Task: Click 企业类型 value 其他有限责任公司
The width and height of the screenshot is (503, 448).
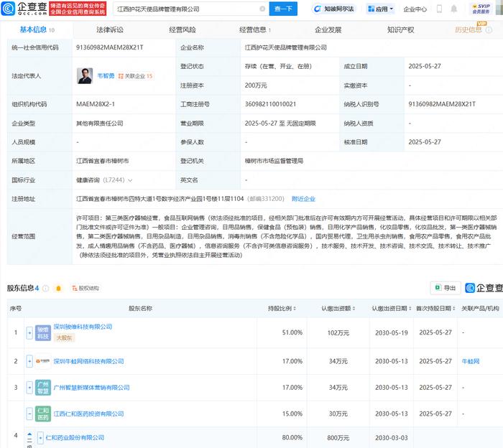Action: pos(99,123)
